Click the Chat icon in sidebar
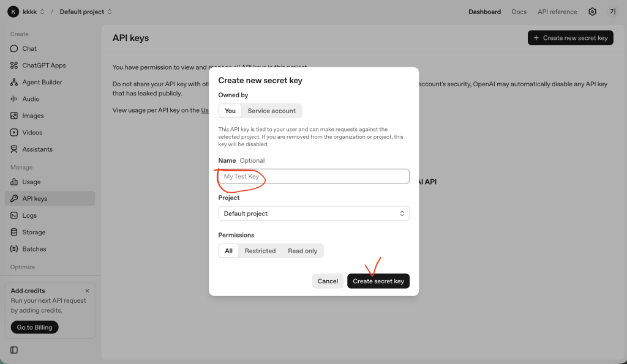Screen dimensions: 627x364 tap(14, 48)
